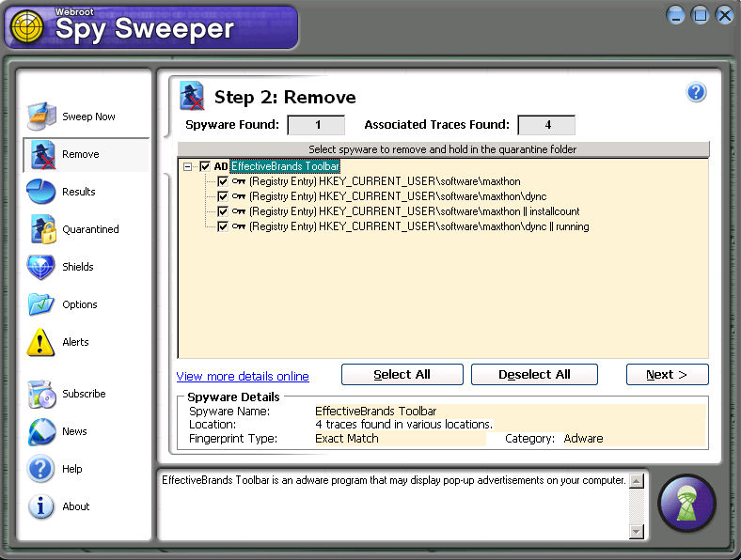Uncheck the software\maxthon\dync entry checkbox
741x560 pixels.
coord(223,196)
